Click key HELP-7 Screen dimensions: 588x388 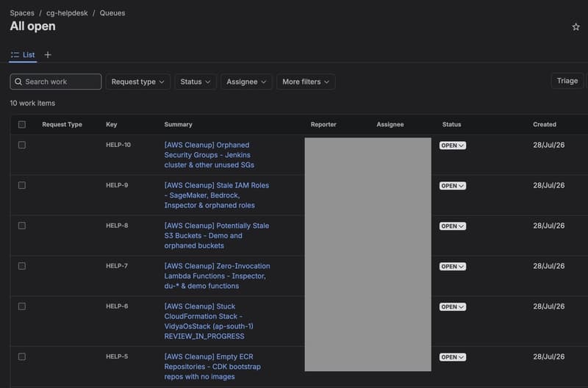(117, 266)
